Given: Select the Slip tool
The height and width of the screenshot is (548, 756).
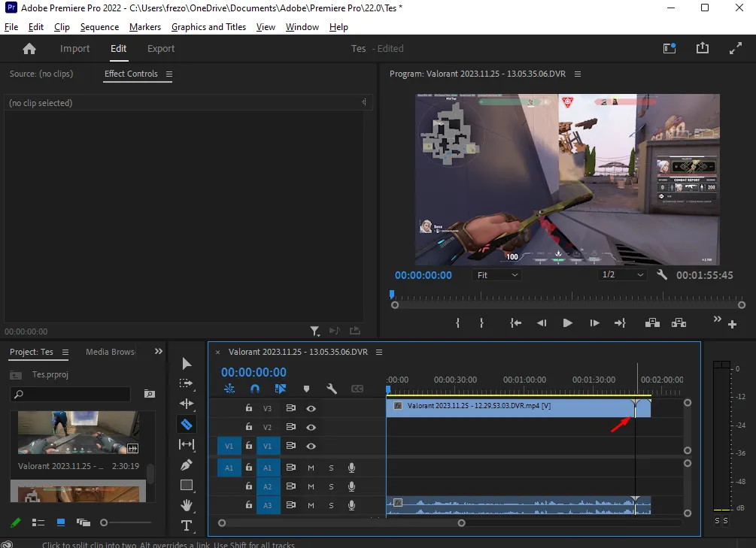Looking at the screenshot, I should [x=187, y=444].
